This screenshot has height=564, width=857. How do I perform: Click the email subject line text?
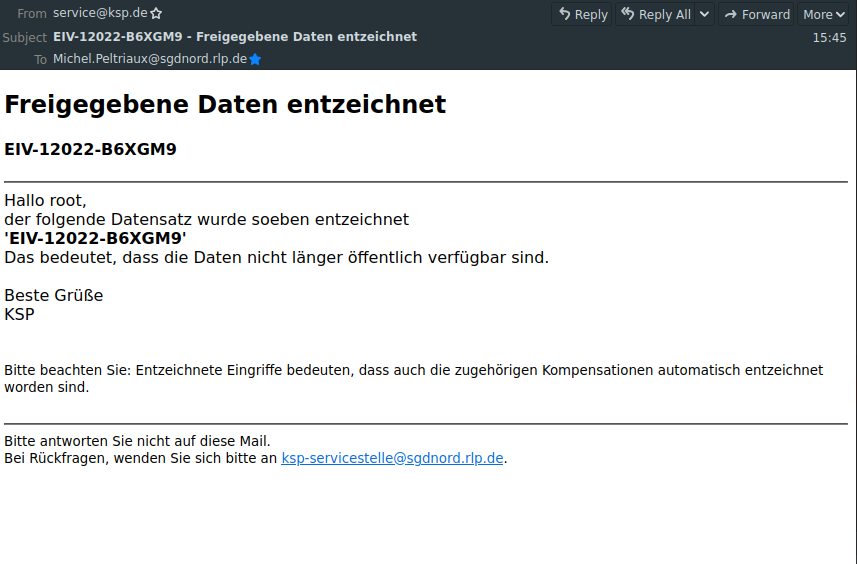(235, 37)
